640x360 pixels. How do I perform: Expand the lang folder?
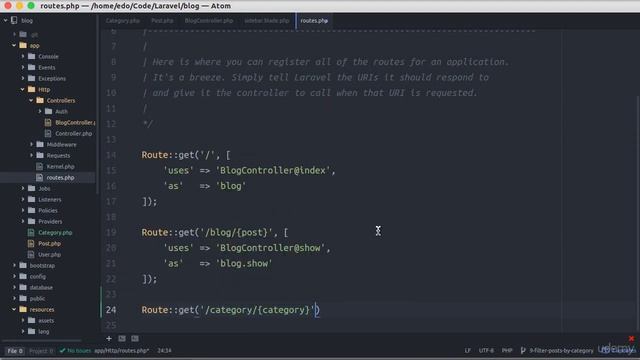coord(23,331)
